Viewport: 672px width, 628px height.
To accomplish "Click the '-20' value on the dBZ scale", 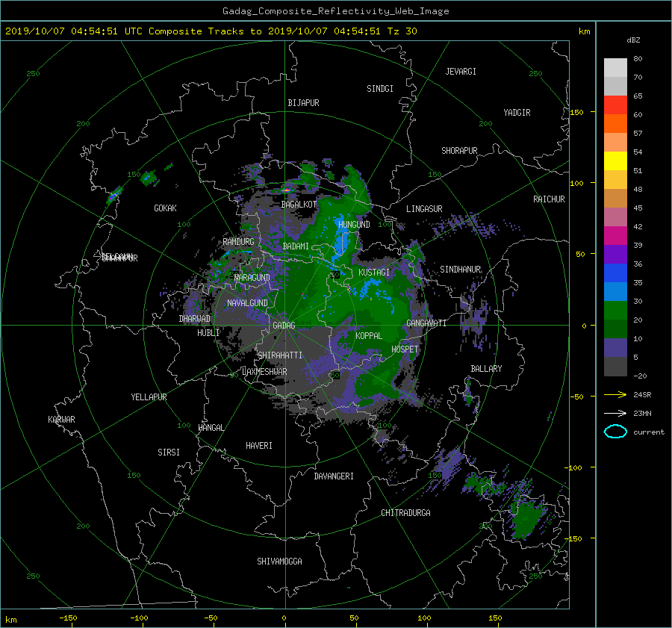I will (640, 376).
